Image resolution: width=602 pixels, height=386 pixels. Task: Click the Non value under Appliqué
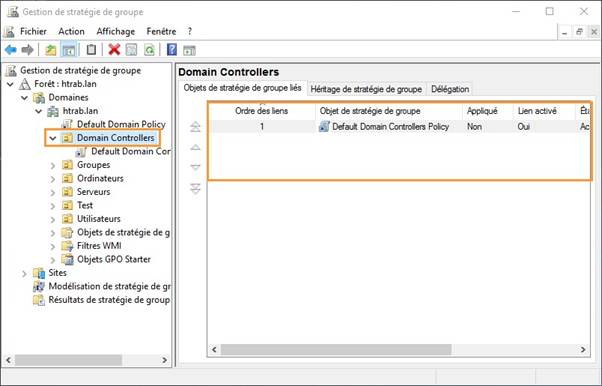click(x=475, y=126)
